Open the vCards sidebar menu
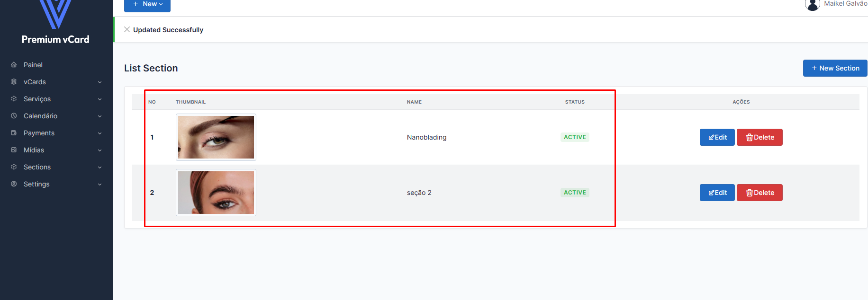The image size is (868, 300). click(35, 82)
